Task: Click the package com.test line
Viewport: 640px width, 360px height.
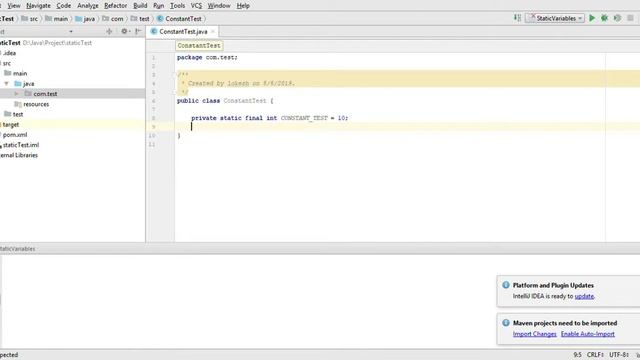Action: coord(207,58)
